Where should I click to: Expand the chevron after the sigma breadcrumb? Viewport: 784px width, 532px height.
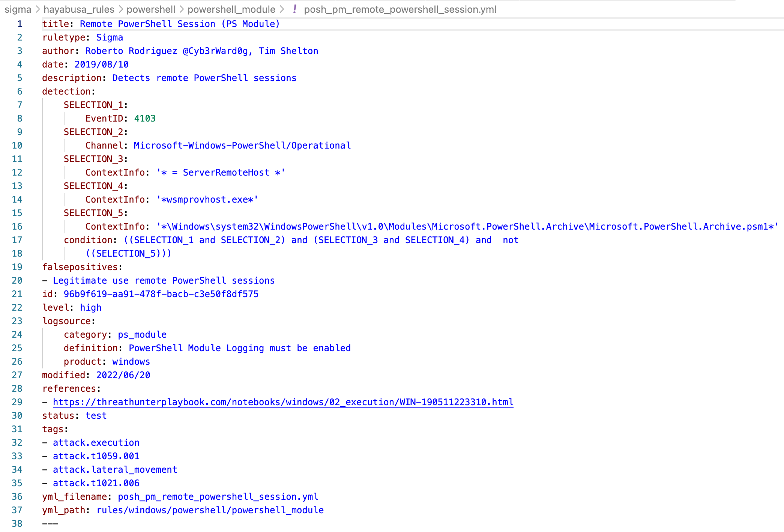point(37,9)
